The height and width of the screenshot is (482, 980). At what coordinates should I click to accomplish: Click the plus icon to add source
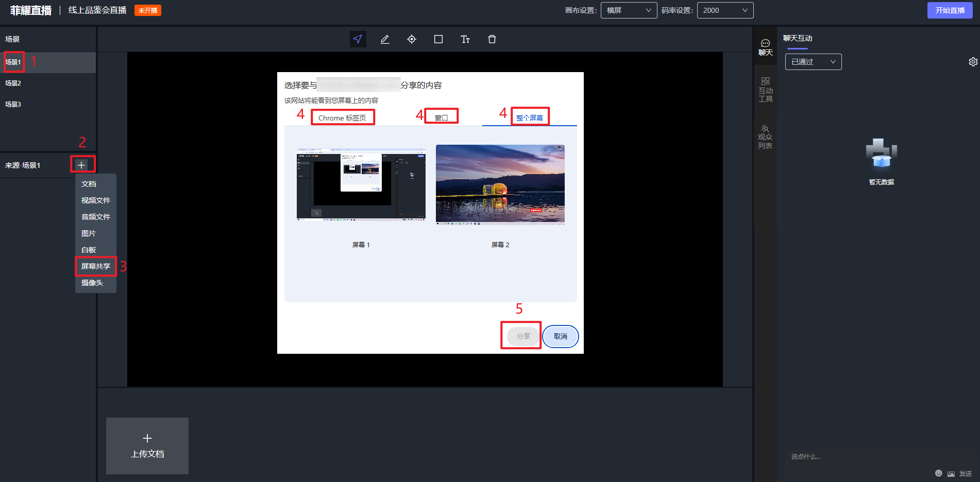click(81, 165)
